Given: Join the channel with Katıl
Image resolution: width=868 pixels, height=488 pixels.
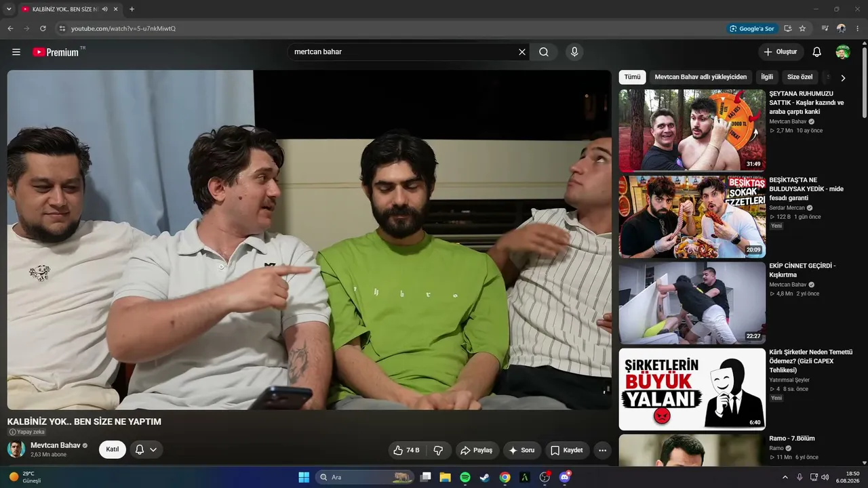Looking at the screenshot, I should coord(113,449).
